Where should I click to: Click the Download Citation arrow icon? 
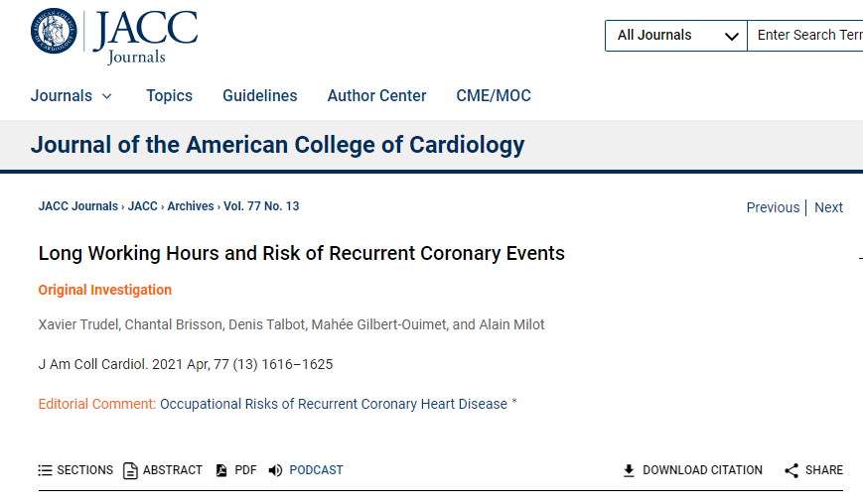(x=629, y=470)
